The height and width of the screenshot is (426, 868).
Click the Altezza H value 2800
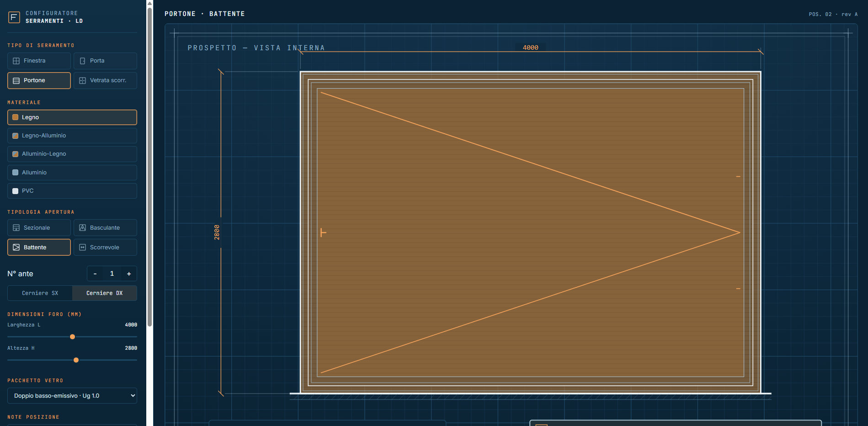click(131, 348)
